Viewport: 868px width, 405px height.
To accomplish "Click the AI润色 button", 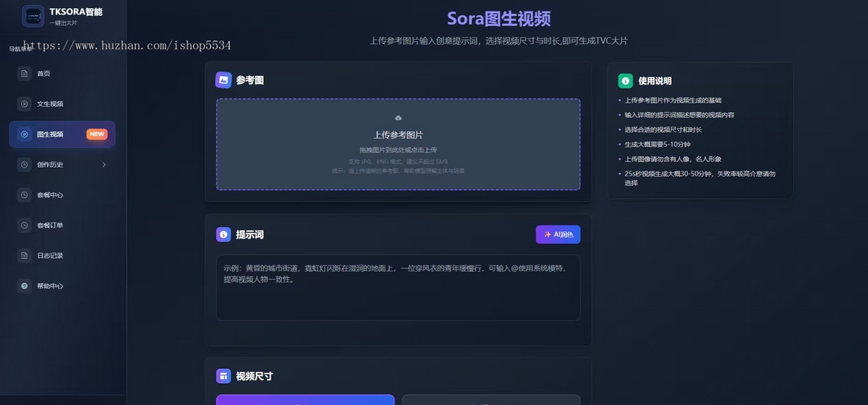I will 558,235.
